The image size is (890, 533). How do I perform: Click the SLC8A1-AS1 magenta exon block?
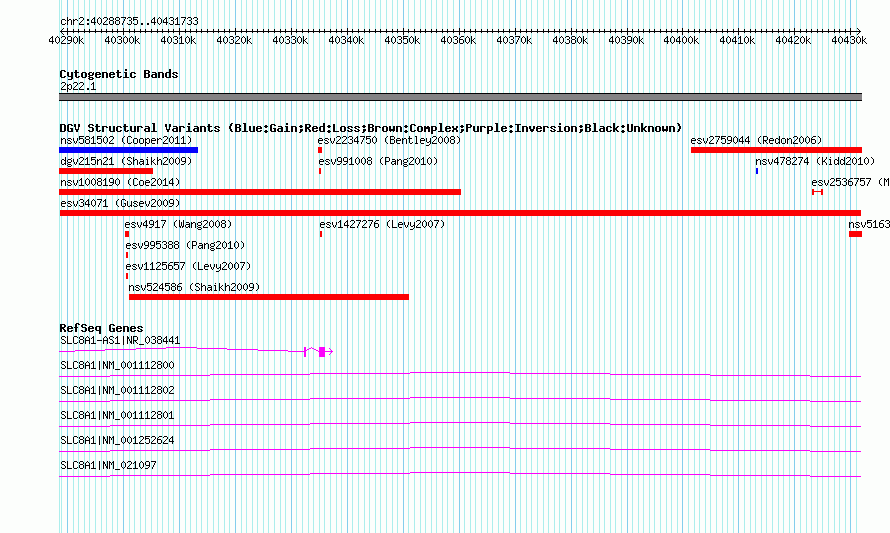322,352
